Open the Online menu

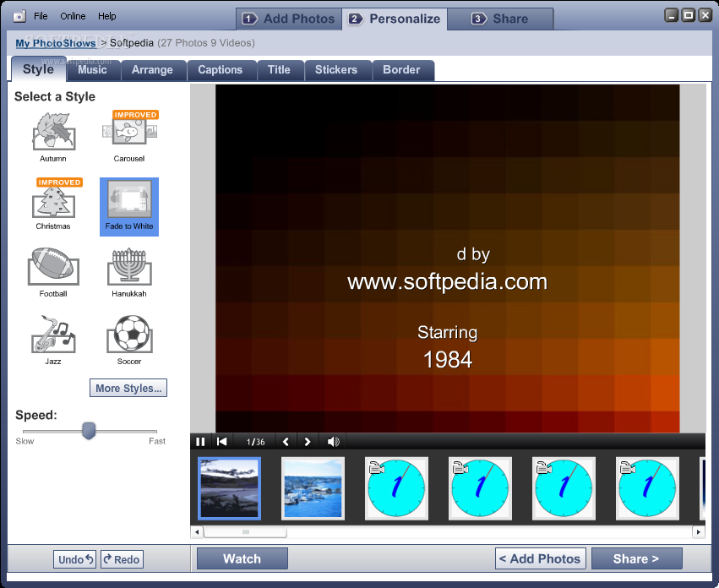73,16
